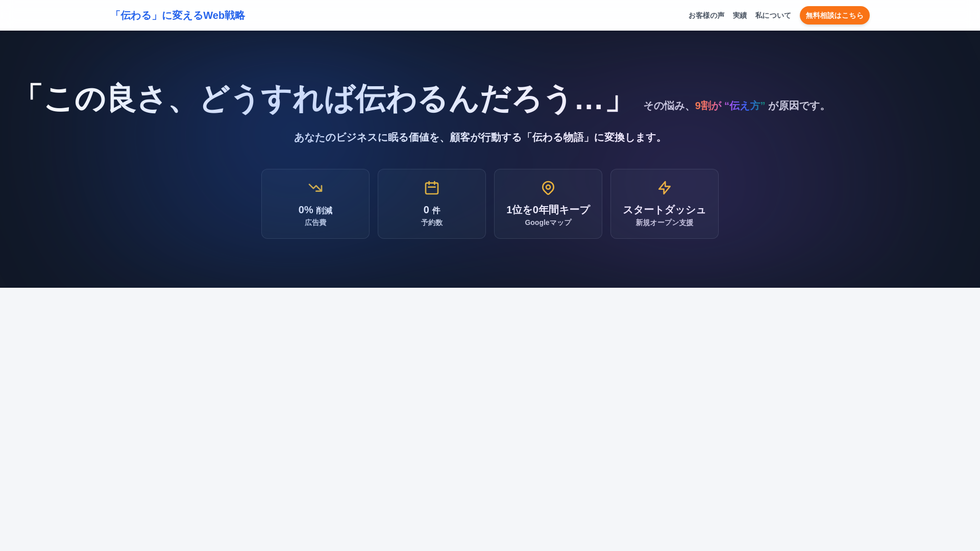This screenshot has width=980, height=551.
Task: Click the trending-down arrow icon
Action: [315, 188]
